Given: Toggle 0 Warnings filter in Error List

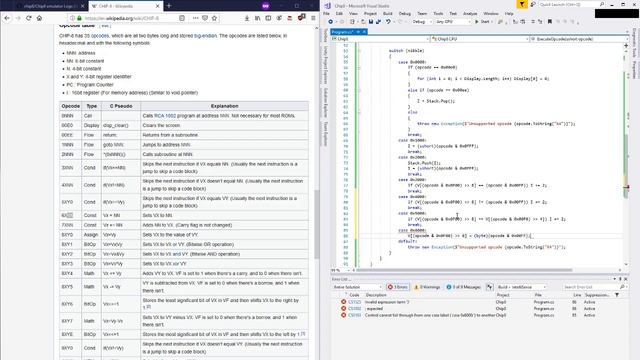Looking at the screenshot, I should point(427,287).
